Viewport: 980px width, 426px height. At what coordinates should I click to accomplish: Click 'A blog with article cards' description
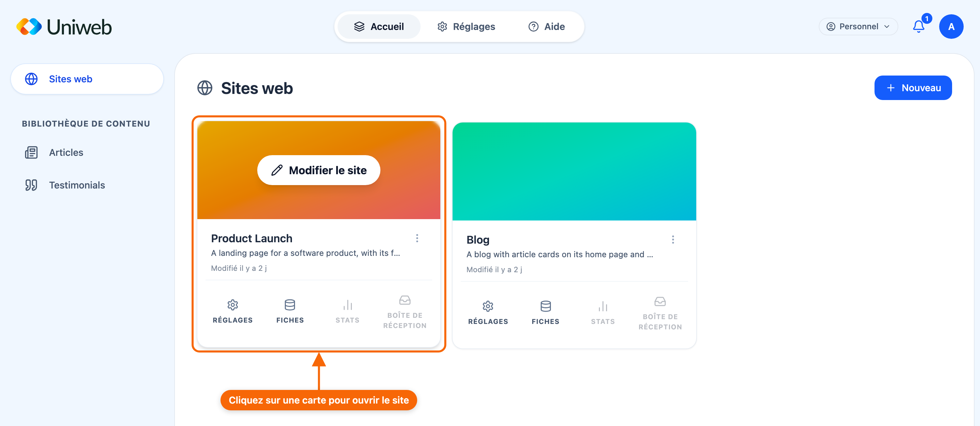tap(560, 255)
